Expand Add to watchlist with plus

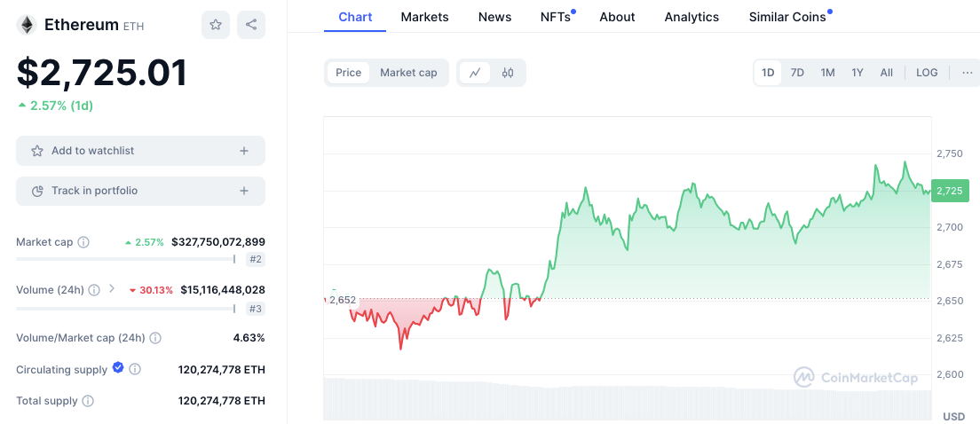point(244,151)
